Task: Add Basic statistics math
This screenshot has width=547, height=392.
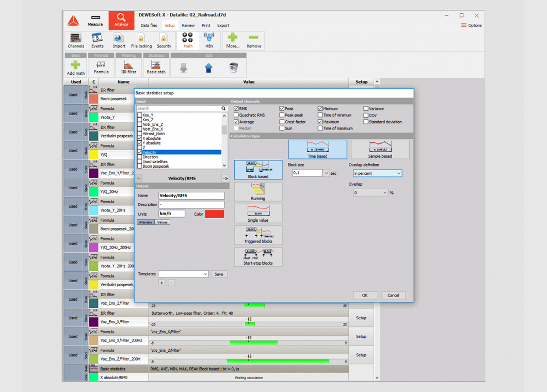Action: click(156, 68)
